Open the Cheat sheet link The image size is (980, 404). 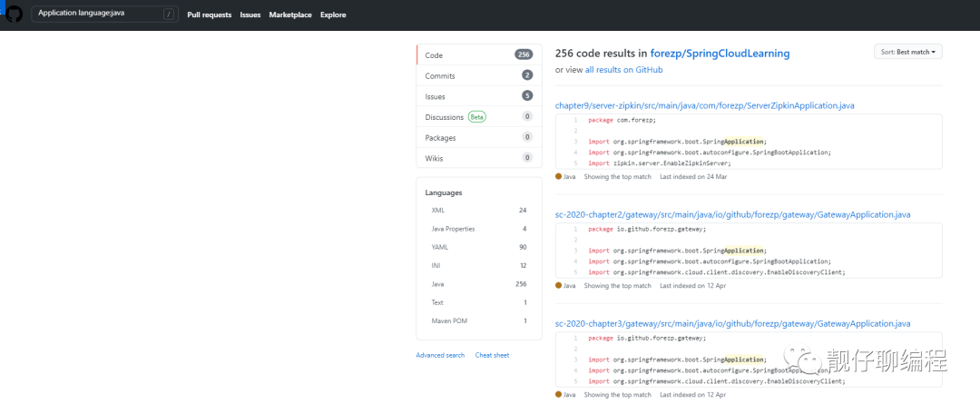point(493,355)
